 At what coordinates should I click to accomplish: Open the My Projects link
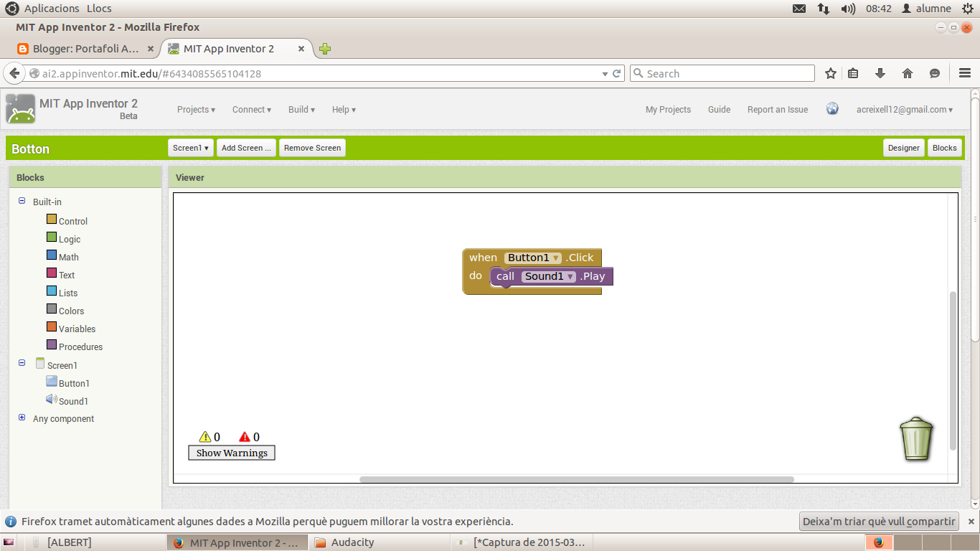[668, 110]
